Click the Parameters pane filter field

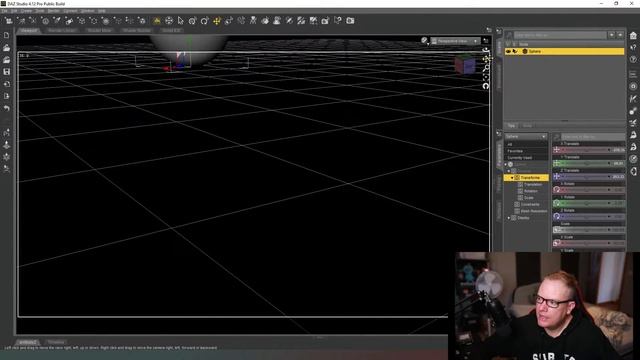[x=593, y=137]
